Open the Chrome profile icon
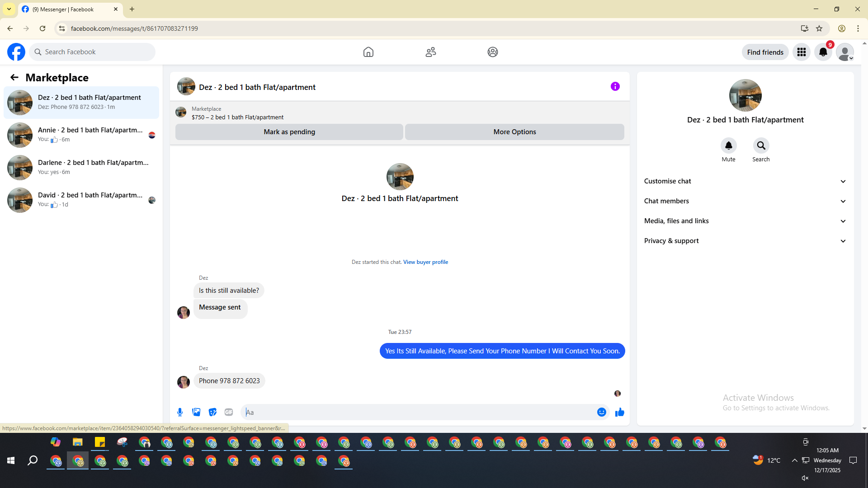This screenshot has width=868, height=488. point(842,28)
